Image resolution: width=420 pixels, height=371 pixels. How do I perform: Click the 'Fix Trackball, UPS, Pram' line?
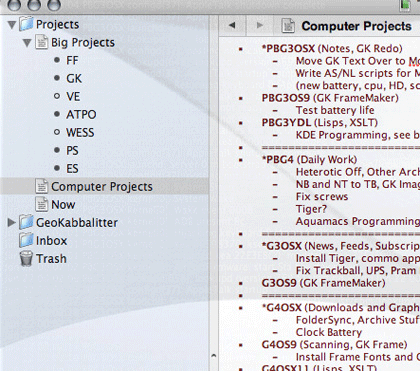(x=358, y=271)
